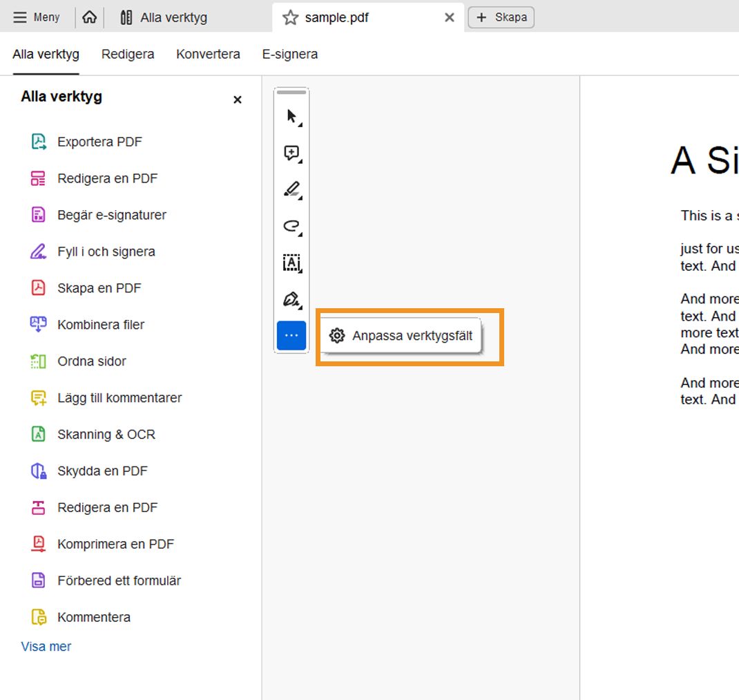This screenshot has width=739, height=700.
Task: Select the highlighter pen tool
Action: point(291,189)
